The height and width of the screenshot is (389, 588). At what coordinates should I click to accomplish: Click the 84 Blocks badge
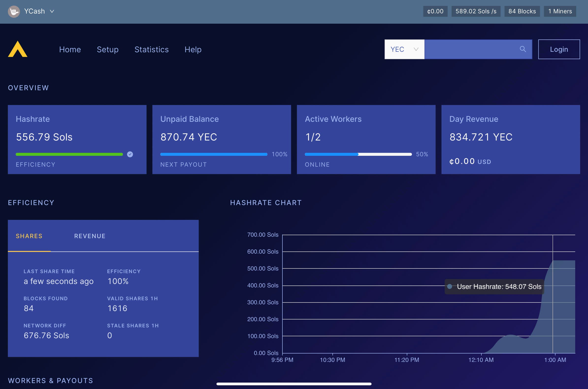(x=522, y=11)
